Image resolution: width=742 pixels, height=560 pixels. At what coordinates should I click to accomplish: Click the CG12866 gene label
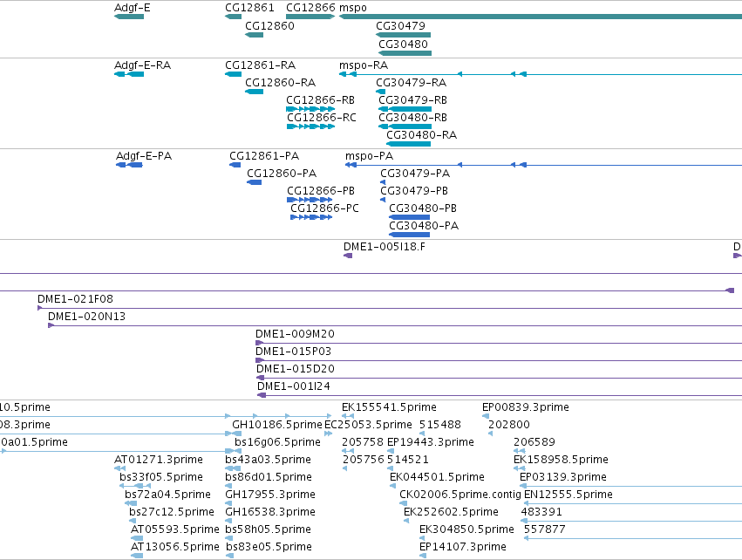click(x=311, y=8)
